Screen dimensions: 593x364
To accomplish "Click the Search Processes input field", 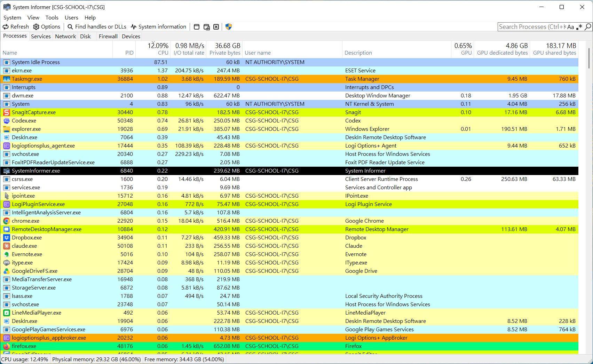I will 532,27.
